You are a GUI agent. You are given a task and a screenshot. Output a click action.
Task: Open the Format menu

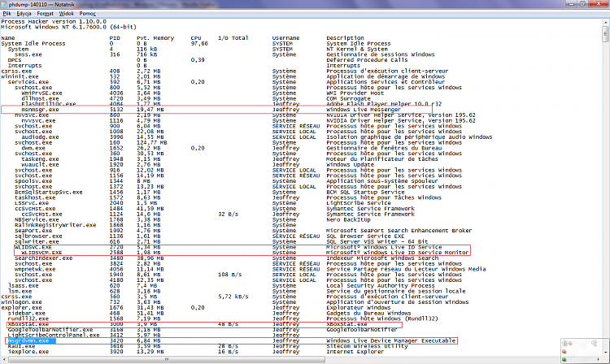[x=45, y=14]
